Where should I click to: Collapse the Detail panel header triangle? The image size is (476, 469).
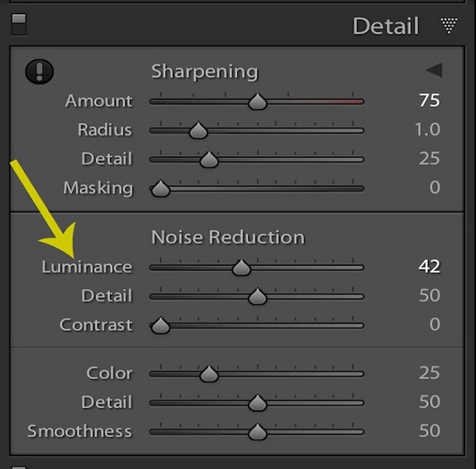coord(449,26)
